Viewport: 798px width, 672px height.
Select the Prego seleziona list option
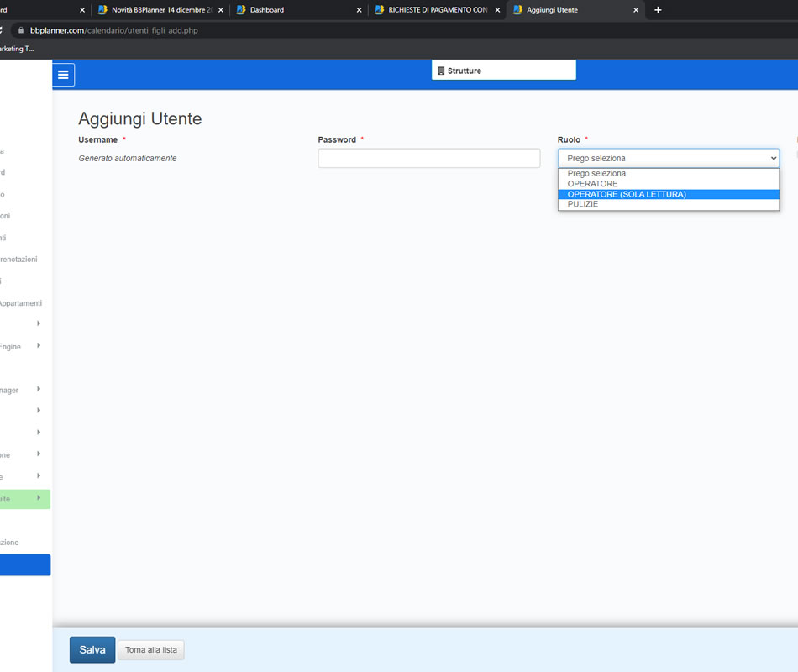[596, 174]
